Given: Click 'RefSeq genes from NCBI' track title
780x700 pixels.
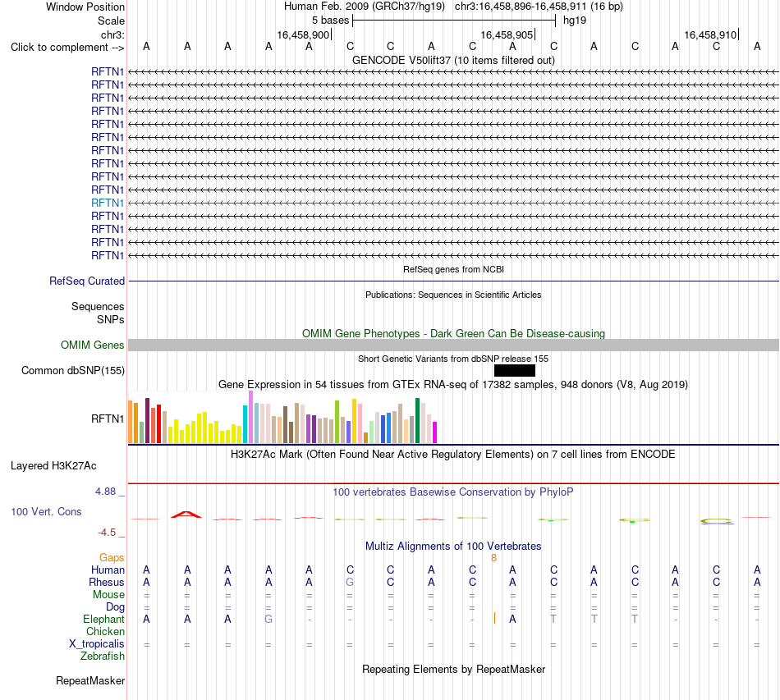Looking at the screenshot, I should pyautogui.click(x=454, y=269).
